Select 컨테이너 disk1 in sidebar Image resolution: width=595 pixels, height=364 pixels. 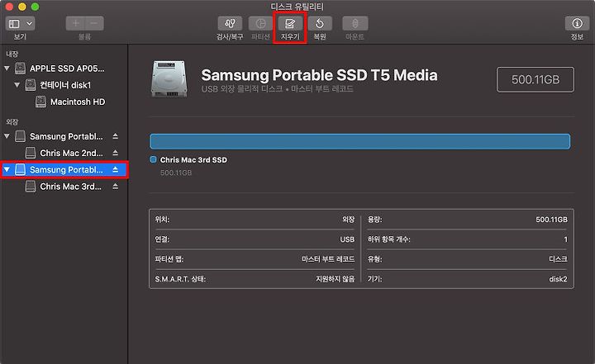(65, 85)
